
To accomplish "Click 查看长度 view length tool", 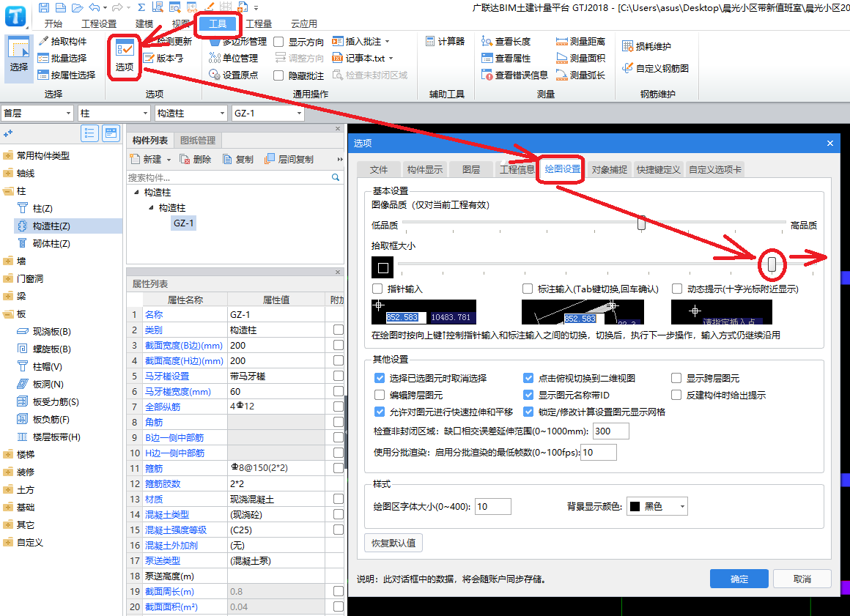I will (x=506, y=41).
